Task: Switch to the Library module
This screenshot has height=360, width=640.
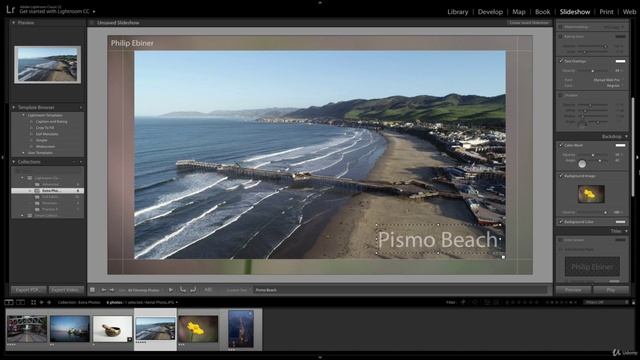Action: click(458, 12)
